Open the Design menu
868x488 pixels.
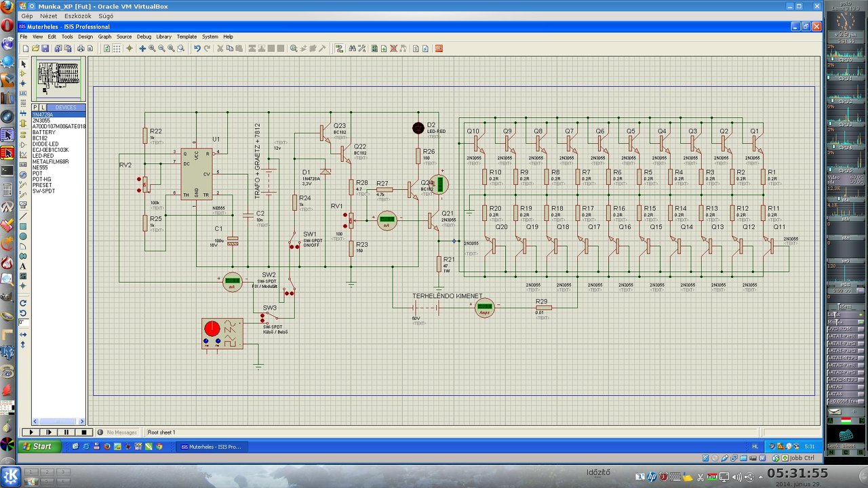pyautogui.click(x=85, y=37)
